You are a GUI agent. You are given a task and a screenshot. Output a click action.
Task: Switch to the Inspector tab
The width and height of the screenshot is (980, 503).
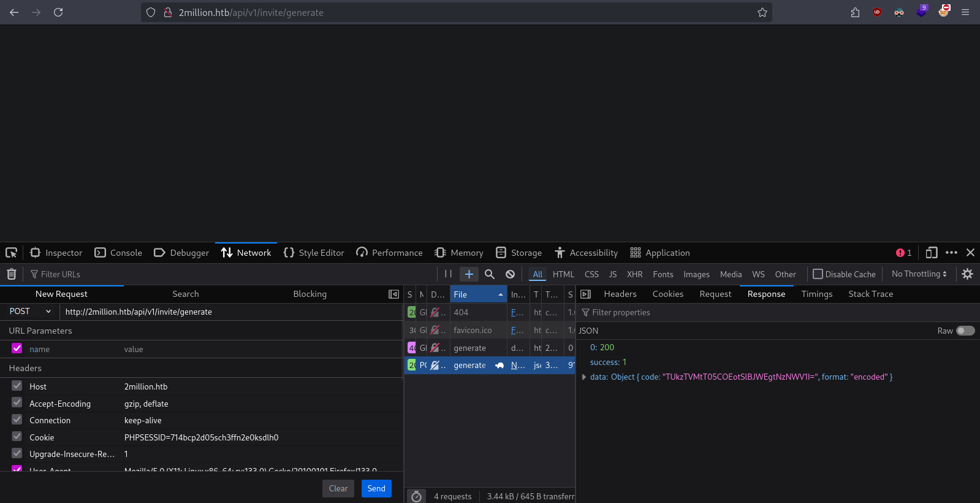pyautogui.click(x=56, y=253)
